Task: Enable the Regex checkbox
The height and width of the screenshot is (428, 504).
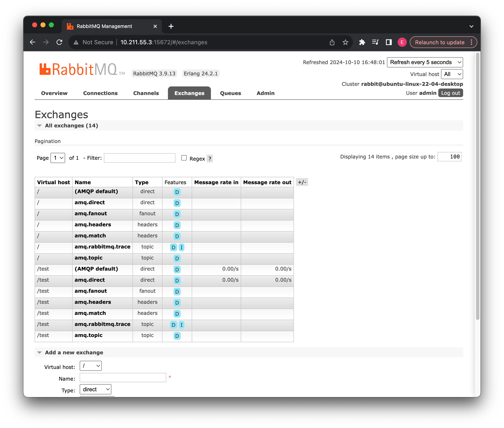Action: click(x=184, y=158)
